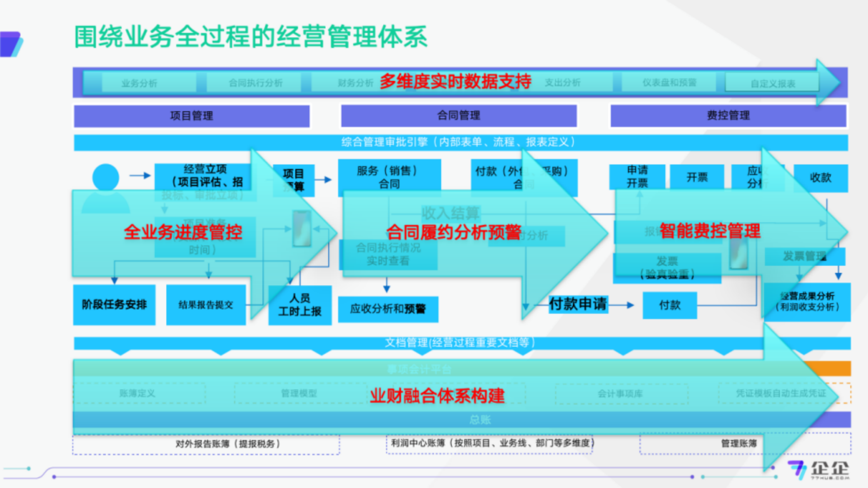Select the 合同管理 header bar
Viewport: 868px width, 488px height.
(458, 116)
